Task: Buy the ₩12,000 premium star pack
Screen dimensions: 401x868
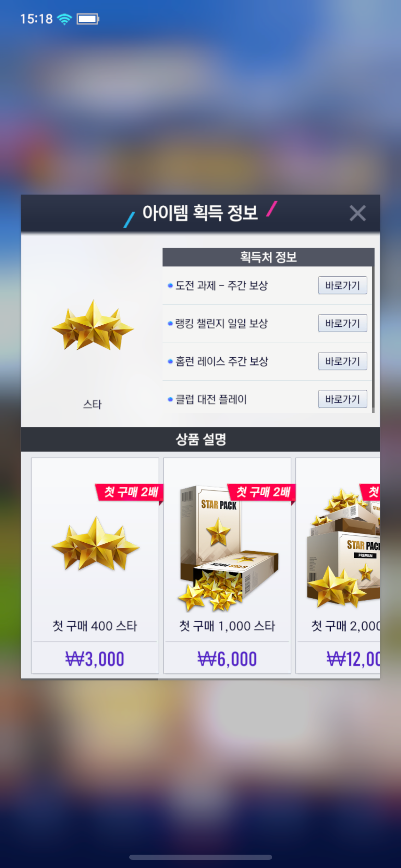Action: coord(353,659)
